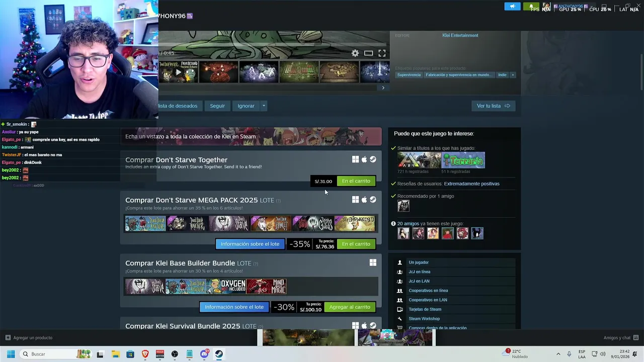Viewport: 644px width, 362px height.
Task: Click the Indie tag
Action: 502,75
